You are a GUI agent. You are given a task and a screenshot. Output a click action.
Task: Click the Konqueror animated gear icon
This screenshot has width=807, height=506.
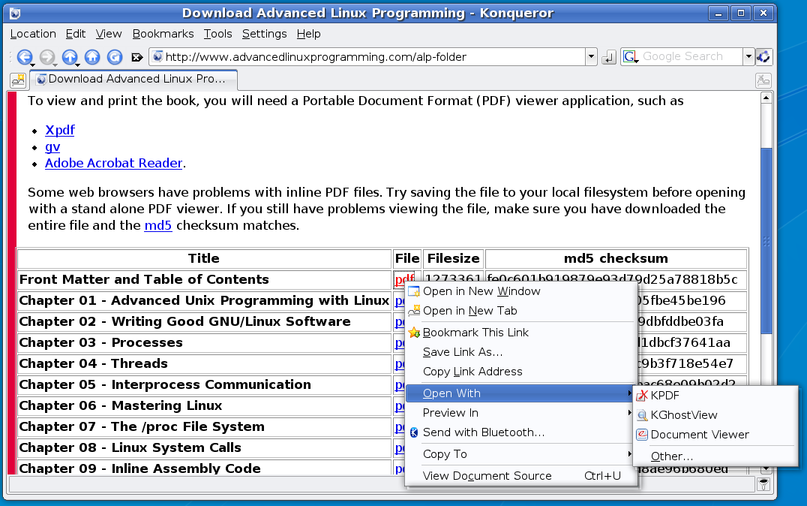[x=764, y=57]
